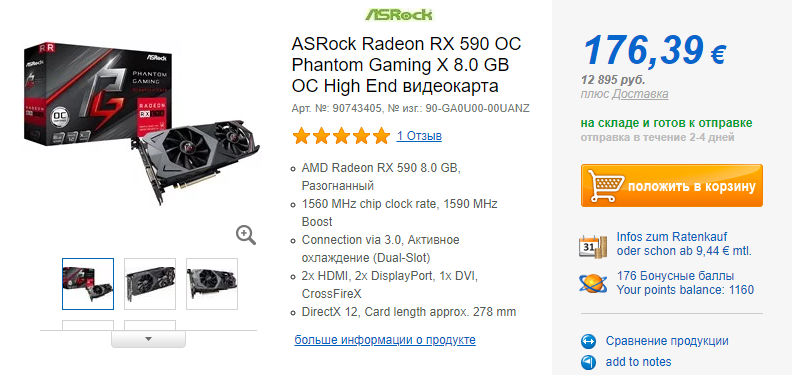Screen dimensions: 802x375
Task: Open 'больше информации о продукте' link
Action: (x=385, y=340)
